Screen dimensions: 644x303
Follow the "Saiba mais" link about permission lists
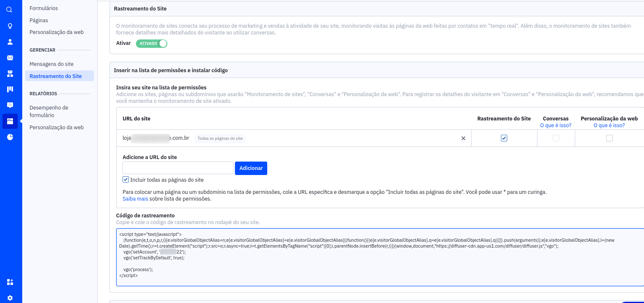135,199
